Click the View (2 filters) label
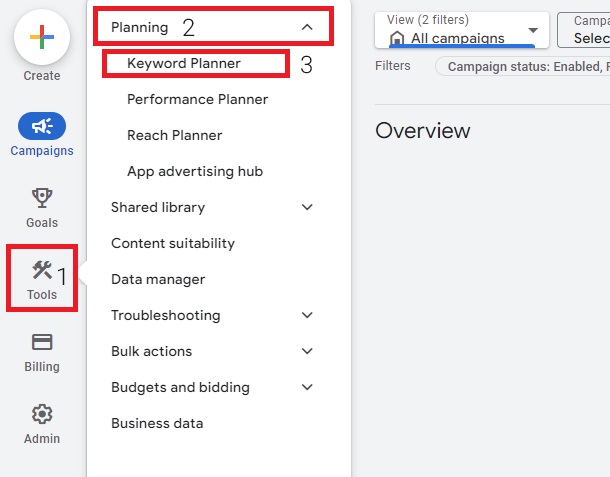This screenshot has width=610, height=477. coord(428,20)
